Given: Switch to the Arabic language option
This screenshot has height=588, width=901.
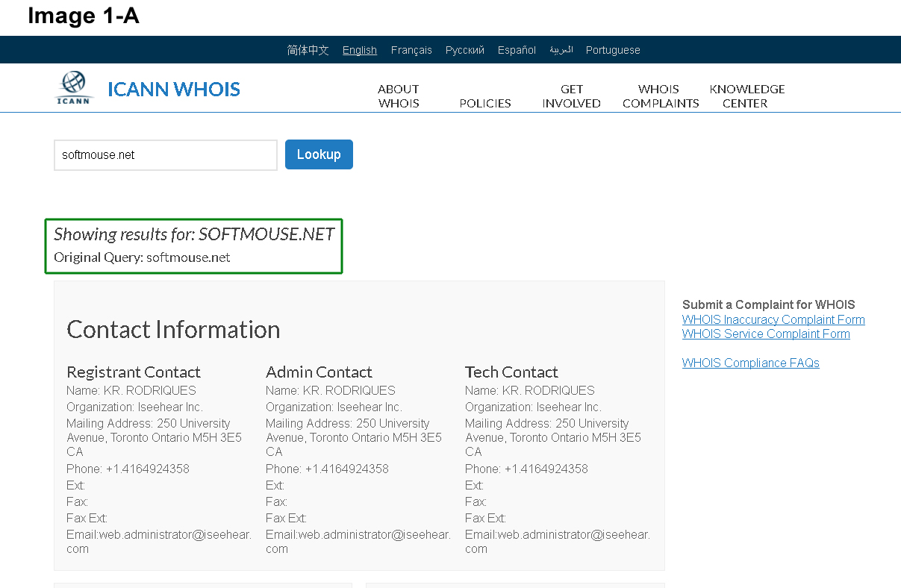Looking at the screenshot, I should [561, 50].
